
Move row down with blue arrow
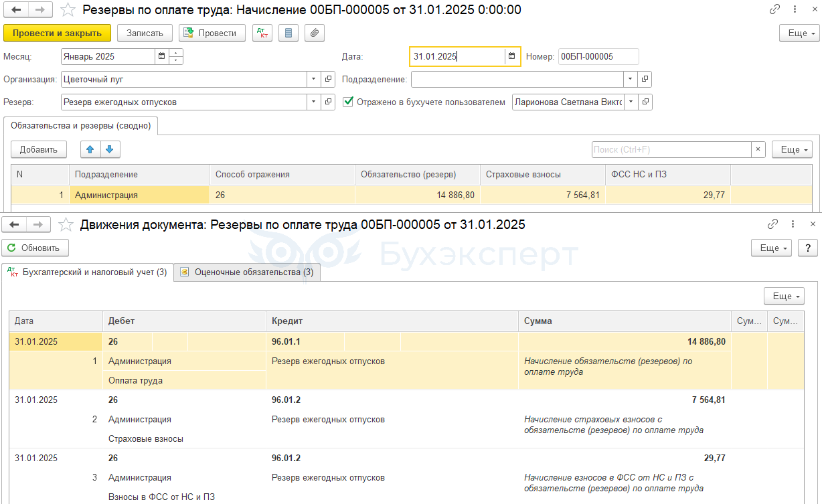pyautogui.click(x=110, y=149)
